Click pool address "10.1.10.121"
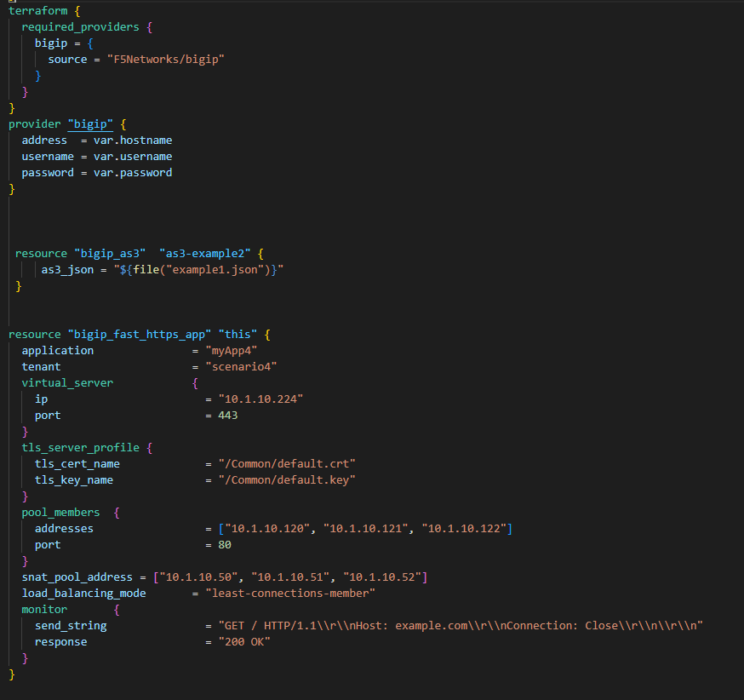Screen dimensions: 744x700 tap(365, 529)
